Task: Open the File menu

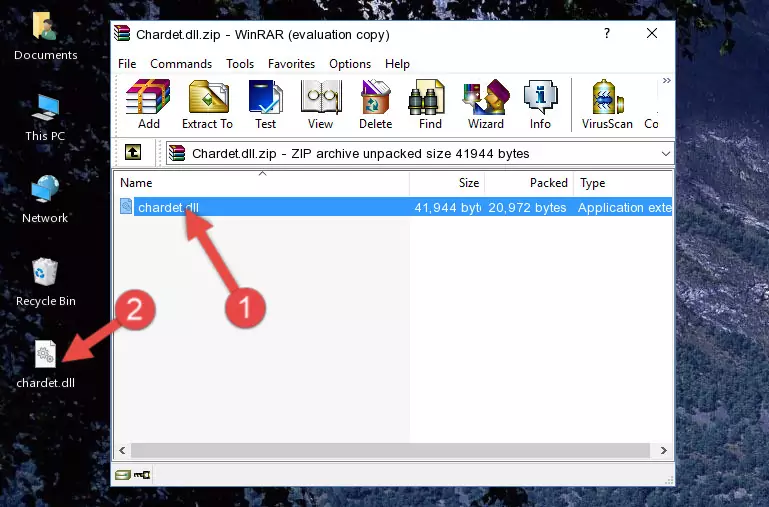Action: pyautogui.click(x=127, y=64)
